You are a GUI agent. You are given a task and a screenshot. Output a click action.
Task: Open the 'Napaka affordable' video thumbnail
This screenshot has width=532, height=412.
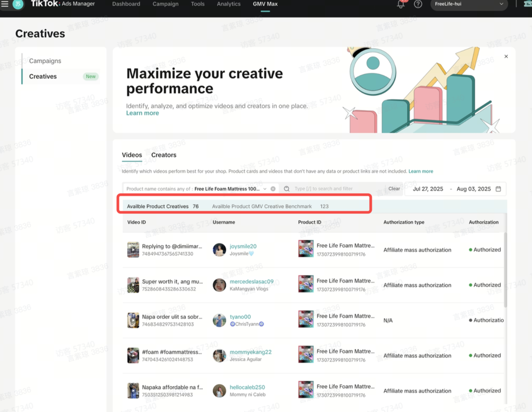[133, 391]
